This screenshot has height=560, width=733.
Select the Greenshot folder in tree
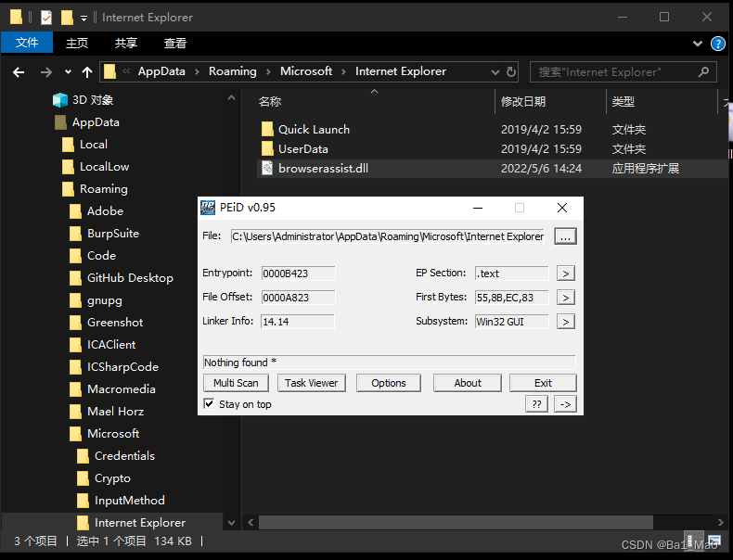[115, 323]
